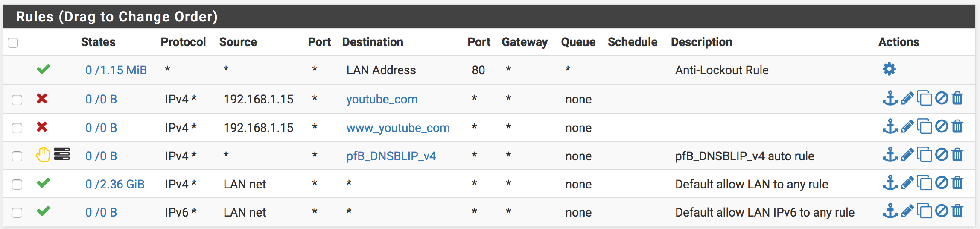
Task: Click the reject hand icon on pfB_DNSBLIP_v4 rule
Action: point(43,154)
